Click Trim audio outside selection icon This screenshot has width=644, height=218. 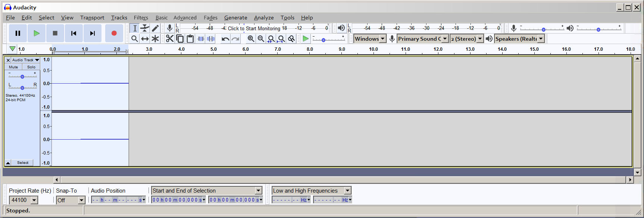click(200, 38)
